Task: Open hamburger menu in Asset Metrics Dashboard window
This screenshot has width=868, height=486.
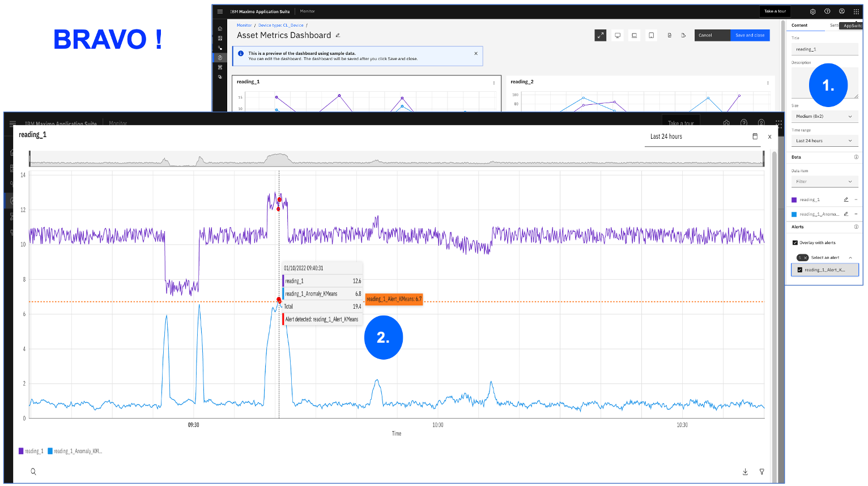Action: (x=220, y=11)
